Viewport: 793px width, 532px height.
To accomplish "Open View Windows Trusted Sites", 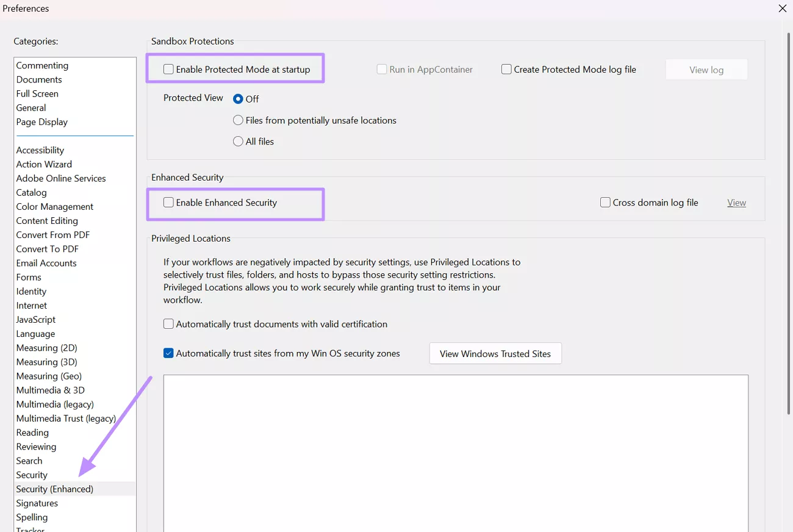I will [495, 353].
